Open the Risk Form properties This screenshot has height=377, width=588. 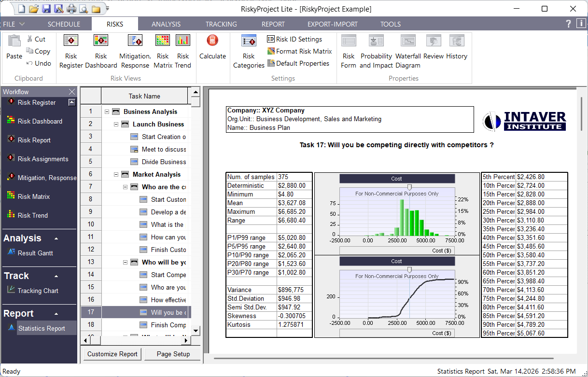(x=348, y=51)
